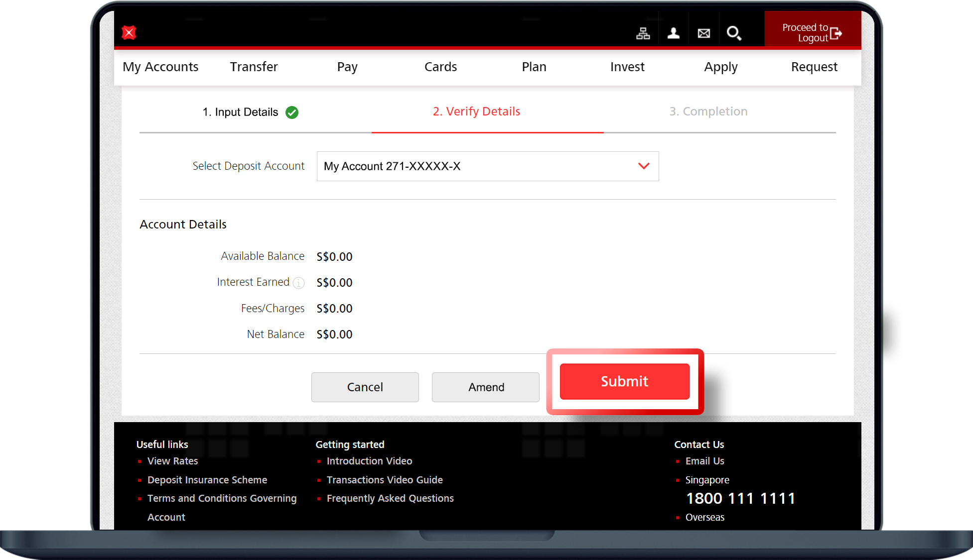Open the My Accounts menu
This screenshot has width=973, height=560.
pyautogui.click(x=160, y=67)
